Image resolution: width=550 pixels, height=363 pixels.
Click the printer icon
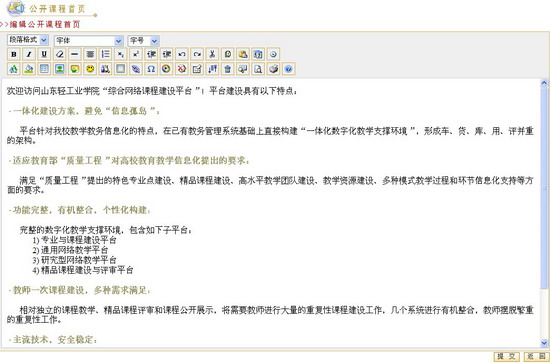tap(274, 69)
